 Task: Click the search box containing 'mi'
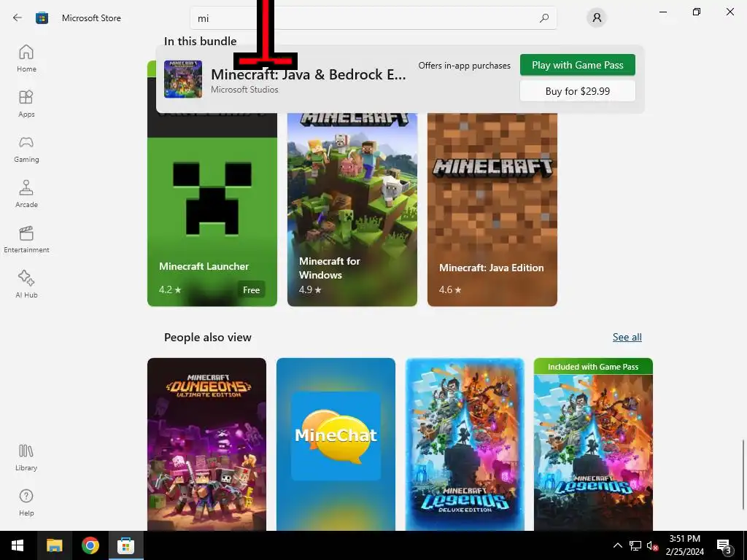click(373, 18)
